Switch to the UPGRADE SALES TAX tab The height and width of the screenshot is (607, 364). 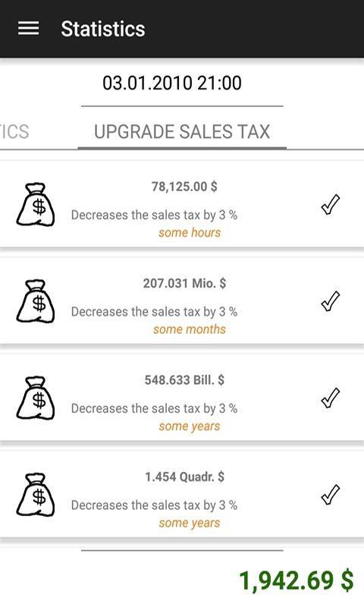pyautogui.click(x=182, y=131)
